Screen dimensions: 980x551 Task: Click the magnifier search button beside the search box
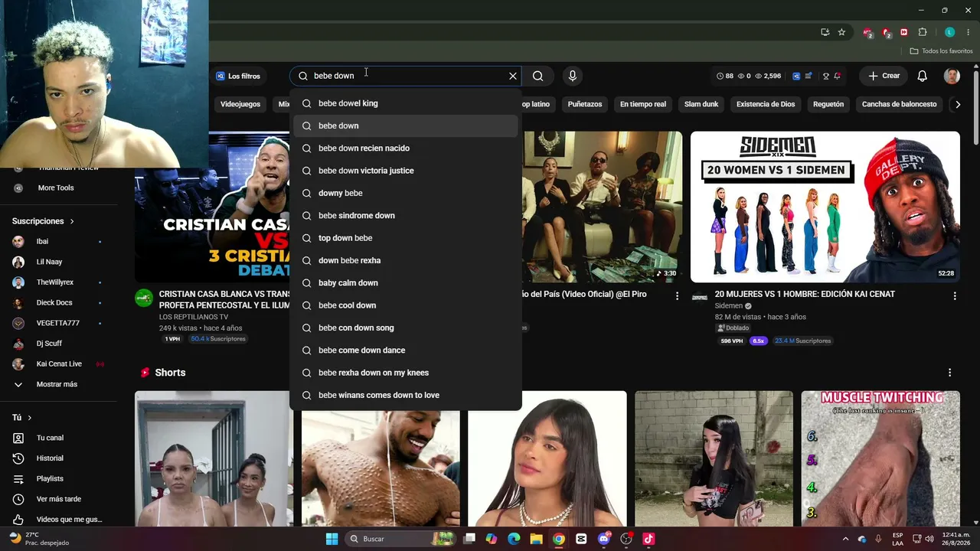click(538, 76)
